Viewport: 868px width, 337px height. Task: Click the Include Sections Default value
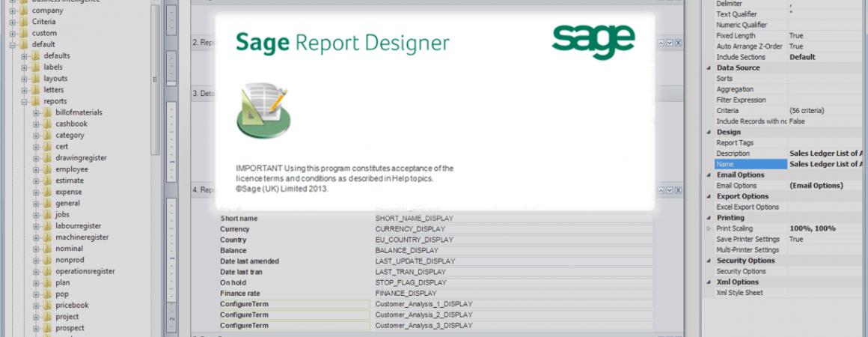click(802, 57)
